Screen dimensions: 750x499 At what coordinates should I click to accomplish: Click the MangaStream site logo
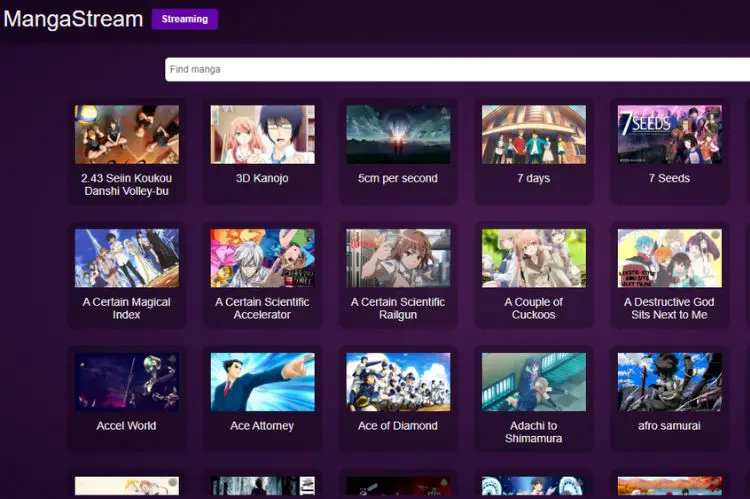tap(73, 19)
